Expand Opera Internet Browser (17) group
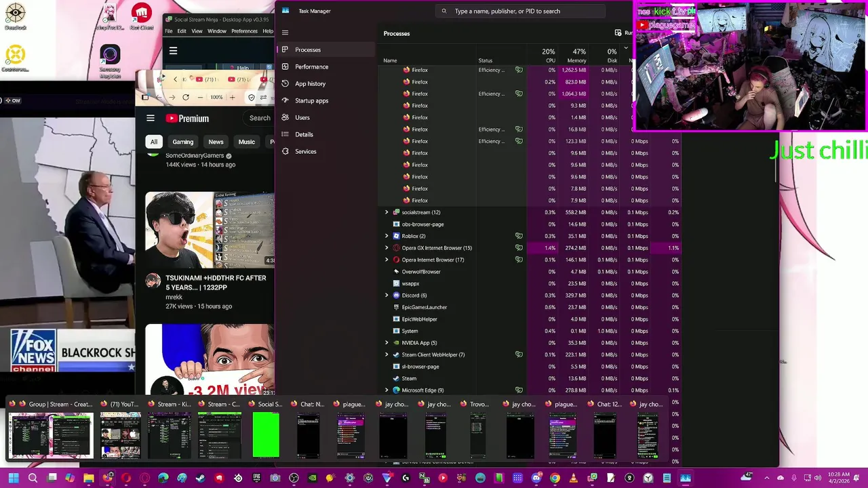Image resolution: width=868 pixels, height=488 pixels. tap(387, 260)
